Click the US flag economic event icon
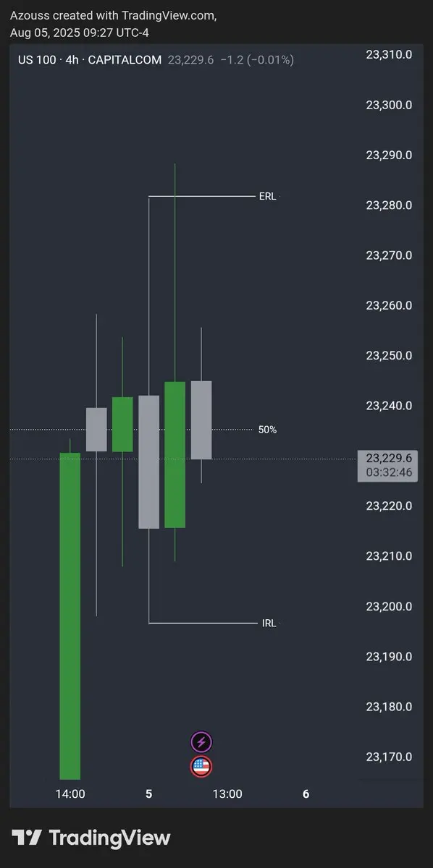The height and width of the screenshot is (868, 433). (201, 767)
